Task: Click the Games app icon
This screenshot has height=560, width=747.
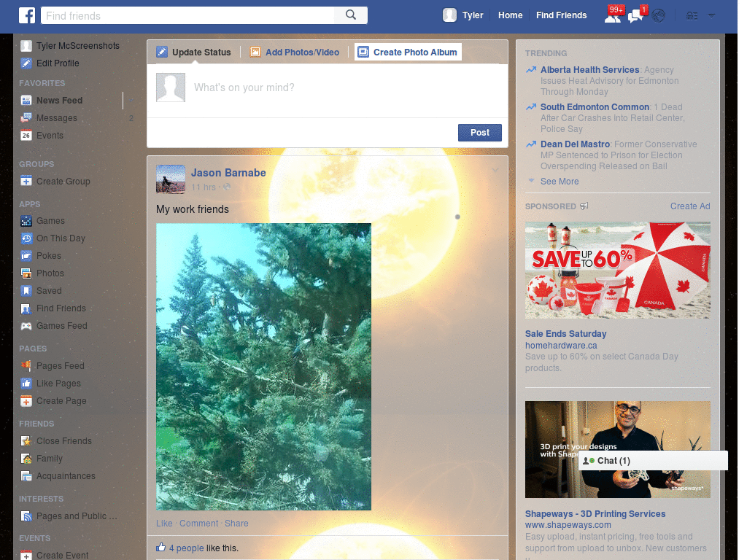Action: pos(26,220)
